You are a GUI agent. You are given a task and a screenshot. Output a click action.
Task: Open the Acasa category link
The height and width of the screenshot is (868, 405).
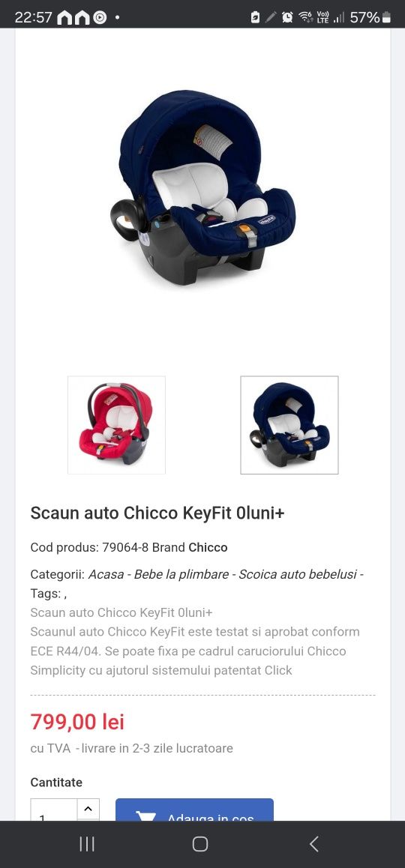pos(106,574)
